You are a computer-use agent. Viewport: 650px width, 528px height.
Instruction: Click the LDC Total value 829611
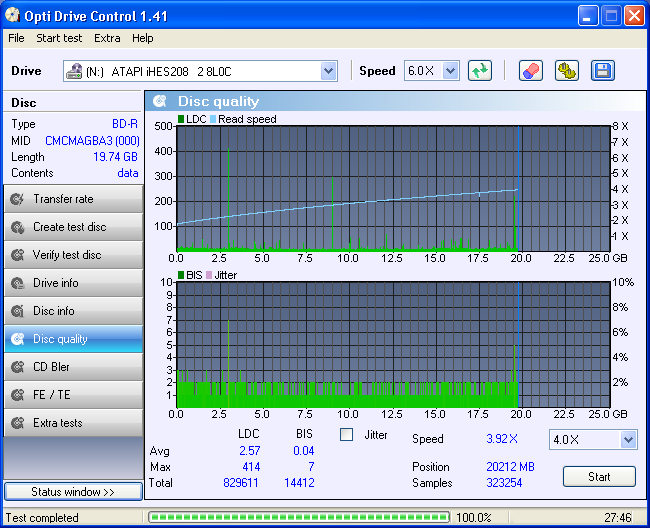(x=241, y=483)
